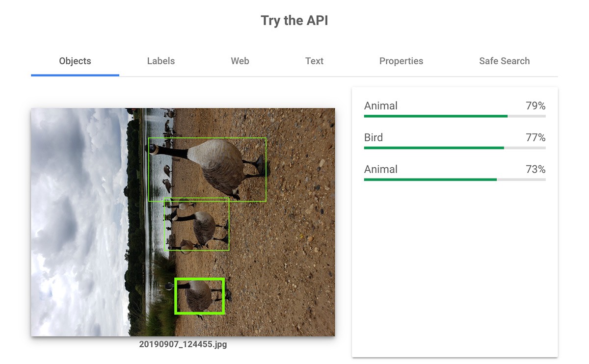The width and height of the screenshot is (589, 364).
Task: Click the 79% confidence bar
Action: tap(455, 116)
